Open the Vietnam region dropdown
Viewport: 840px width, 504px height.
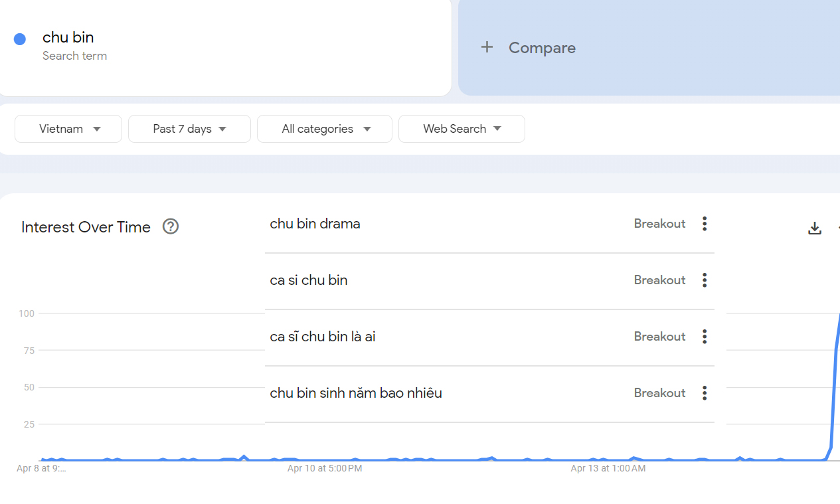coord(68,129)
